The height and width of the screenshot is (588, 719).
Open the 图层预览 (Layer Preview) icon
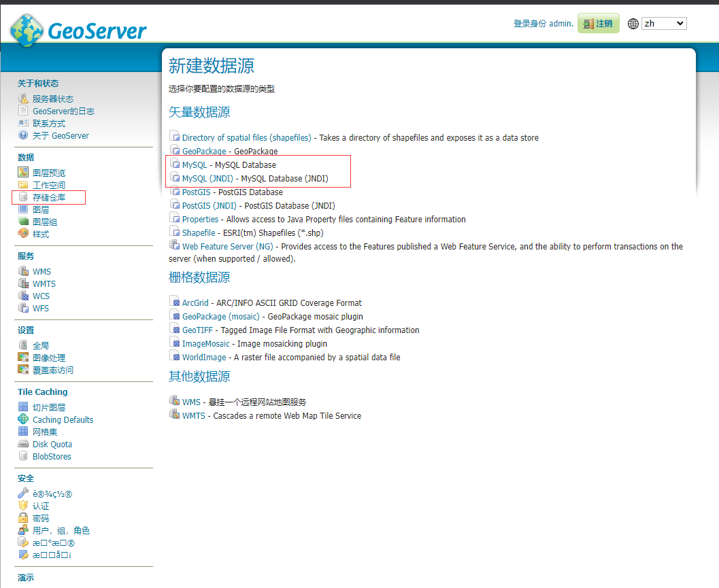(x=22, y=172)
